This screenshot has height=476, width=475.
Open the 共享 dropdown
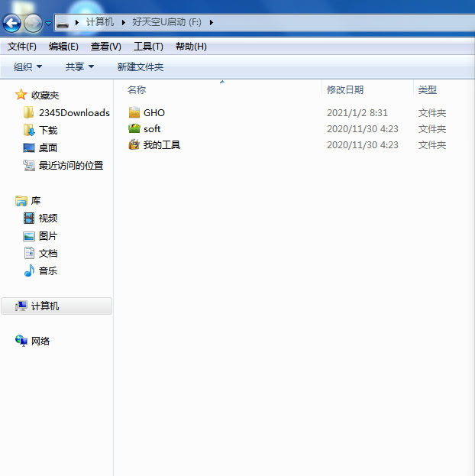(80, 66)
